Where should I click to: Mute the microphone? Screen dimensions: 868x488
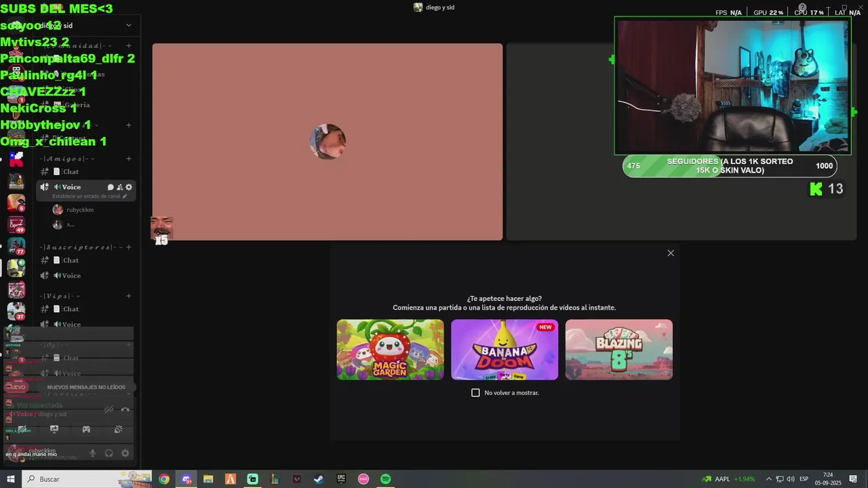pyautogui.click(x=93, y=453)
